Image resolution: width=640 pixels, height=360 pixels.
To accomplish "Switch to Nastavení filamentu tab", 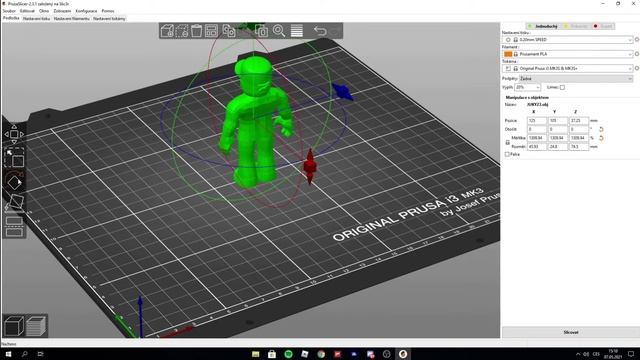I will point(71,18).
